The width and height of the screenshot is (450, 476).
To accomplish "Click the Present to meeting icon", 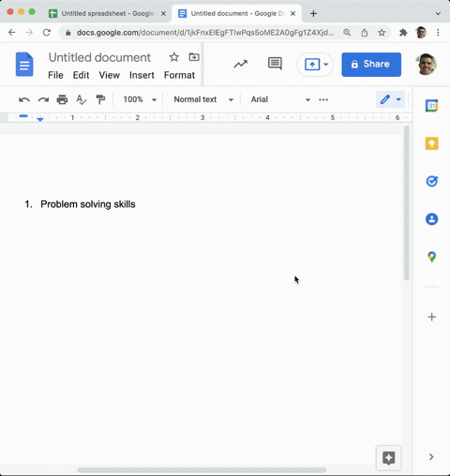I will tap(312, 65).
